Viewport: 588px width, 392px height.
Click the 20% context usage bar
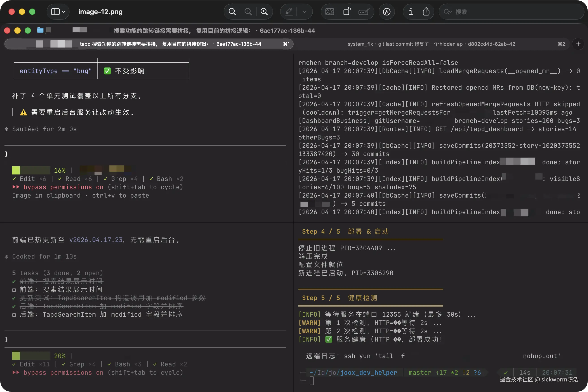pos(31,355)
